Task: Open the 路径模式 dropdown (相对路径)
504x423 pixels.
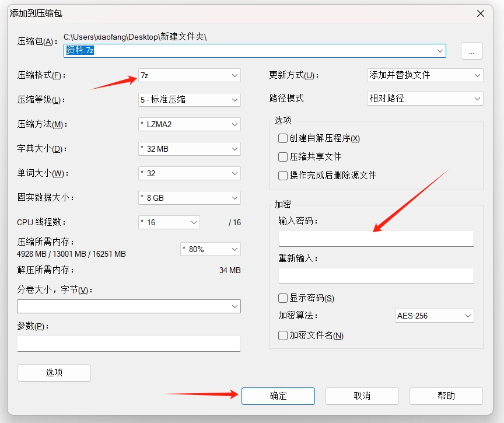Action: [425, 99]
